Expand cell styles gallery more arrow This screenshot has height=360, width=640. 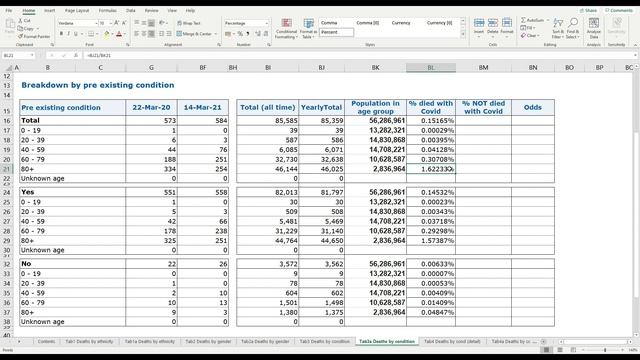tap(463, 35)
